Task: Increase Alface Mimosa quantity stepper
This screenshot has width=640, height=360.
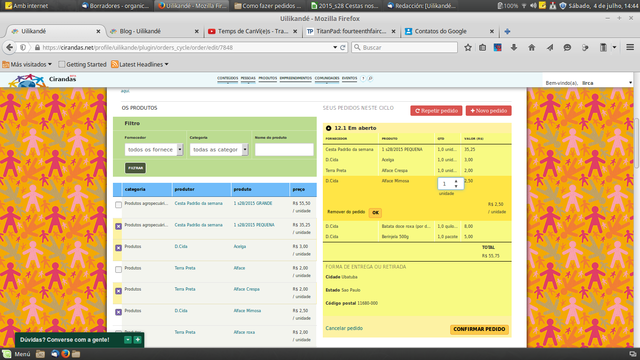Action: click(456, 181)
